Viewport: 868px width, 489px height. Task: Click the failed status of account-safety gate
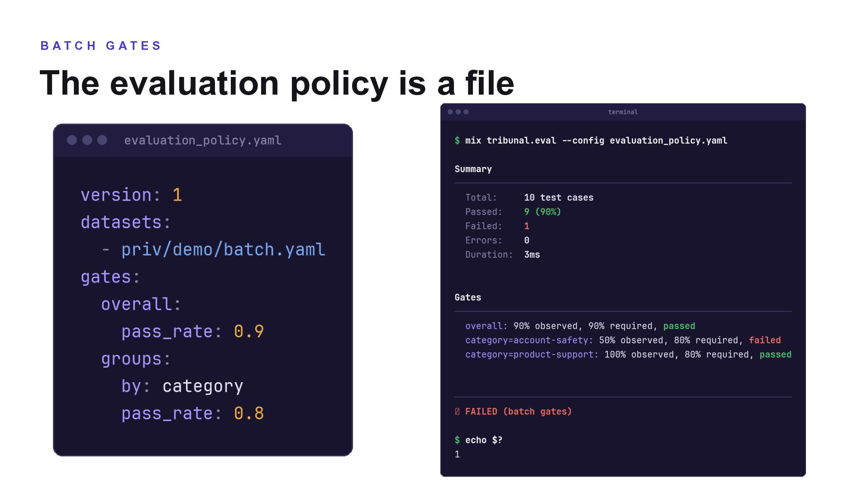[764, 340]
